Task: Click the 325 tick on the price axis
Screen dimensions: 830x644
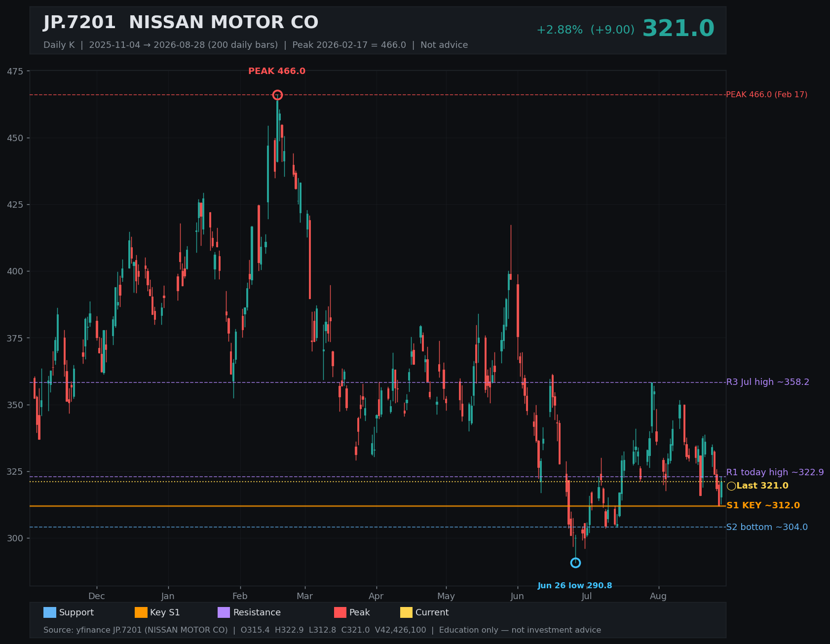Action: coord(15,472)
